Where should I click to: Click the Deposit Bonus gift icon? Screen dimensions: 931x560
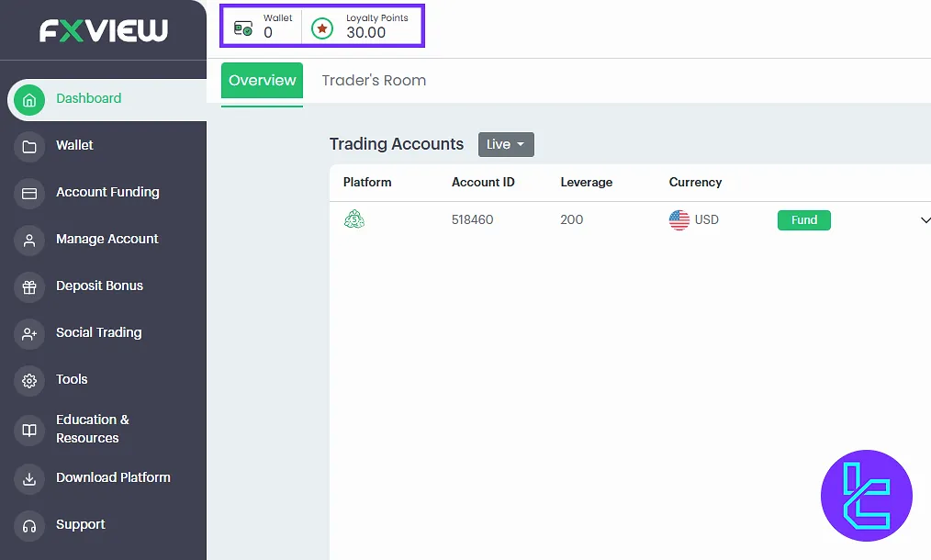pos(29,287)
